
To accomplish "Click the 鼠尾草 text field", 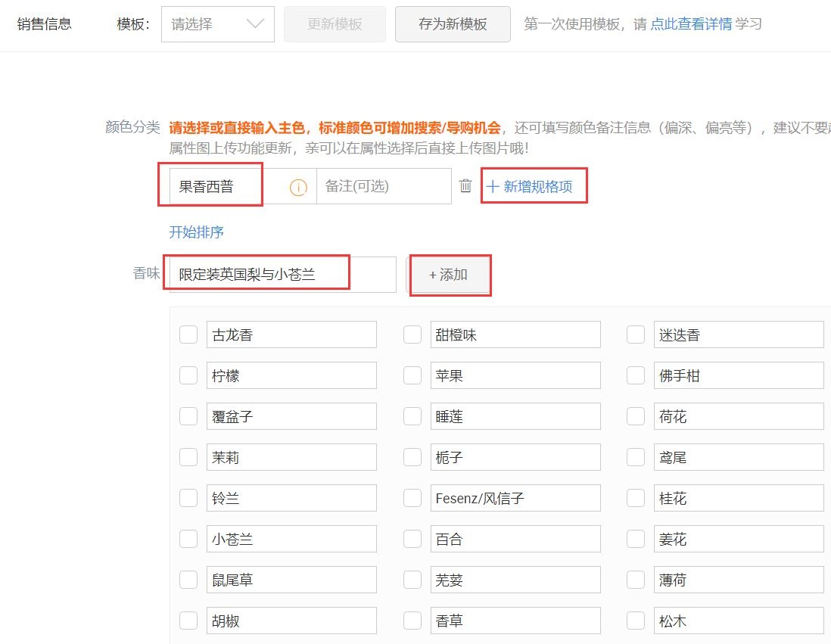I will [291, 580].
